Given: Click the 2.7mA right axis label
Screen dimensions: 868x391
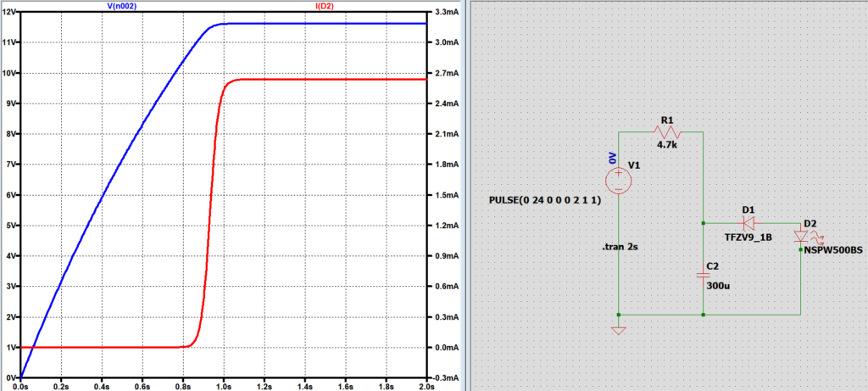Looking at the screenshot, I should coord(448,73).
